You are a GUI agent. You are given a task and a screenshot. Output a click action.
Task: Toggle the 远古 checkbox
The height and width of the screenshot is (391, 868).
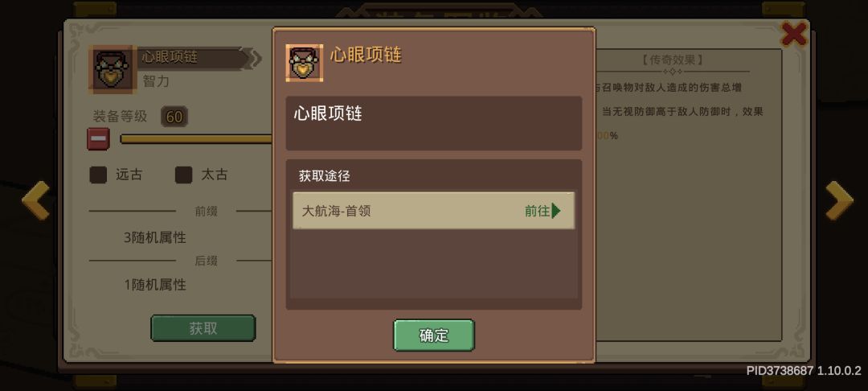coord(98,175)
